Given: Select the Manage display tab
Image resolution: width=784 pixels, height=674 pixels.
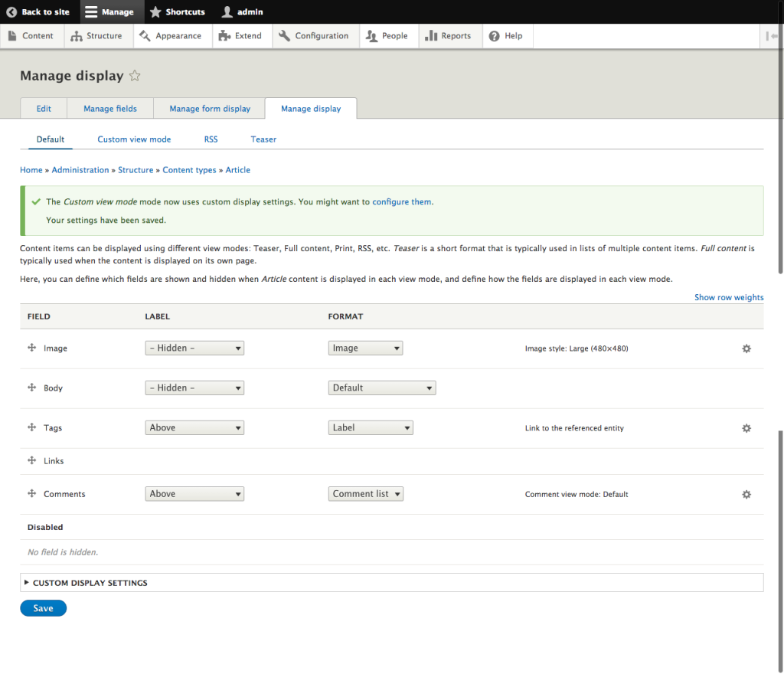Looking at the screenshot, I should point(311,109).
